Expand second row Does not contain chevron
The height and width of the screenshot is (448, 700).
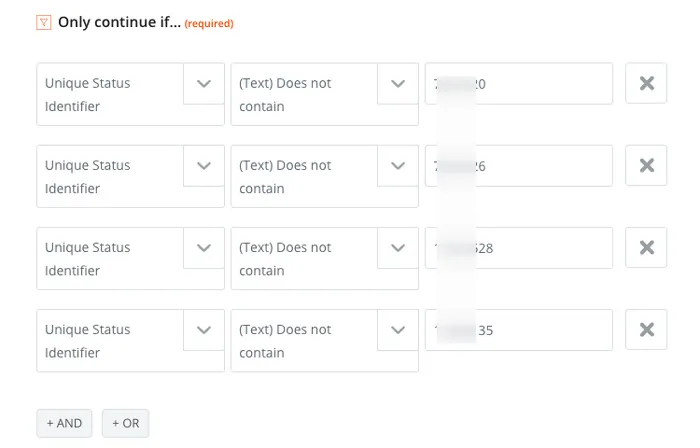click(x=398, y=166)
